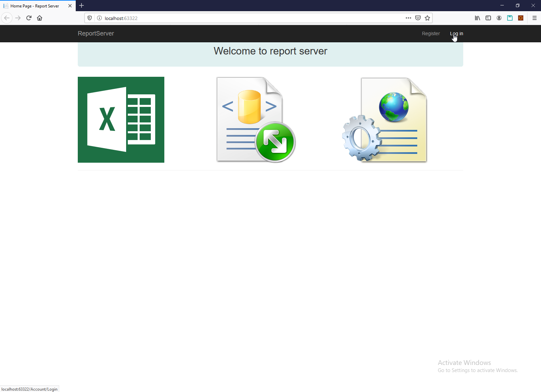Click the ReportServer brand link
This screenshot has width=541, height=392.
96,33
